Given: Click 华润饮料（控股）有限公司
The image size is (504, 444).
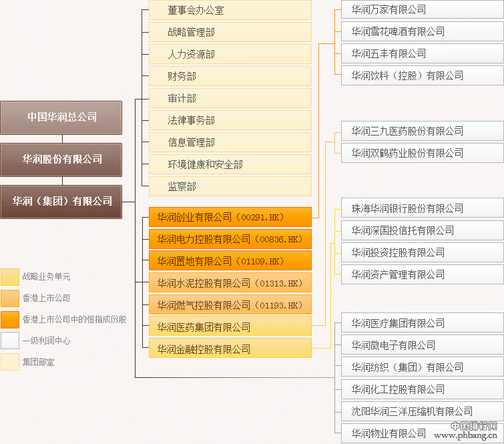Looking at the screenshot, I should pos(423,75).
